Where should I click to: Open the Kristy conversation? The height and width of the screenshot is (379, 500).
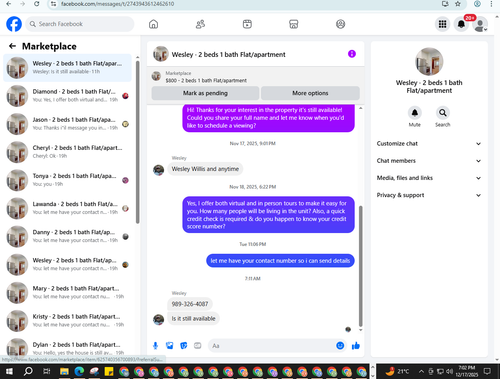pos(67,321)
